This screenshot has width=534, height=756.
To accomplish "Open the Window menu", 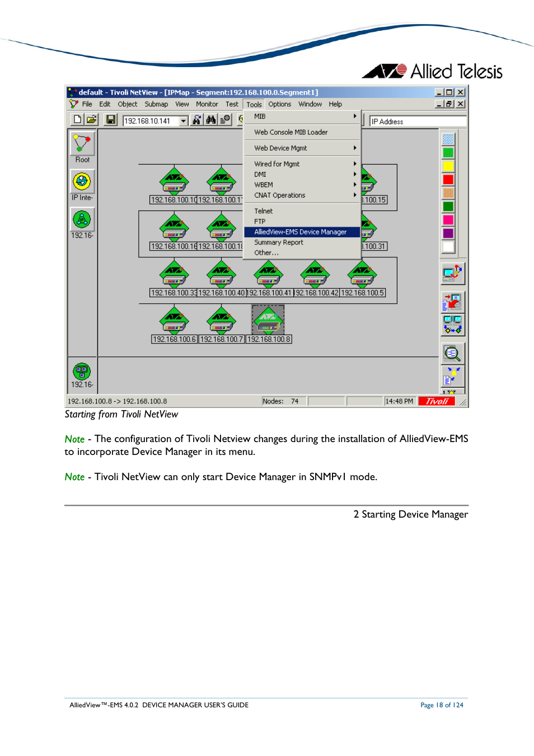I will pyautogui.click(x=310, y=104).
